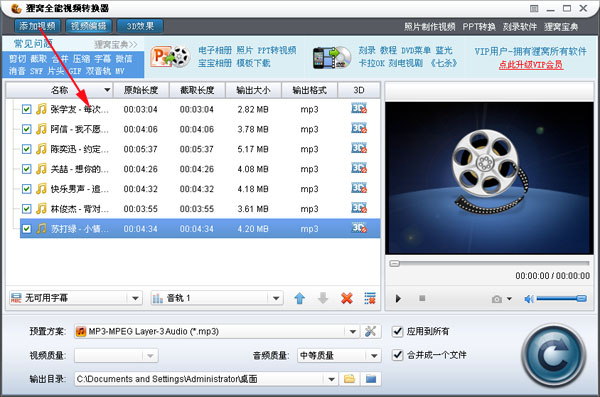Open the 3D效果 tab
600x397 pixels.
pos(140,26)
